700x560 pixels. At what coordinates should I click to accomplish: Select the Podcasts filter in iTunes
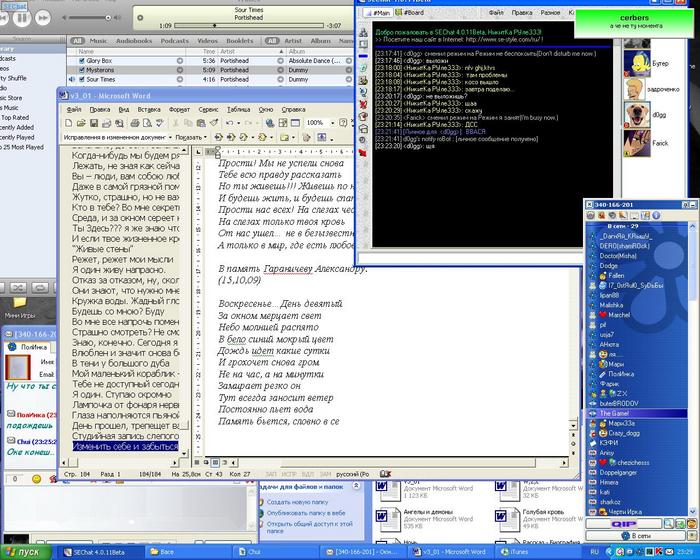(x=175, y=41)
